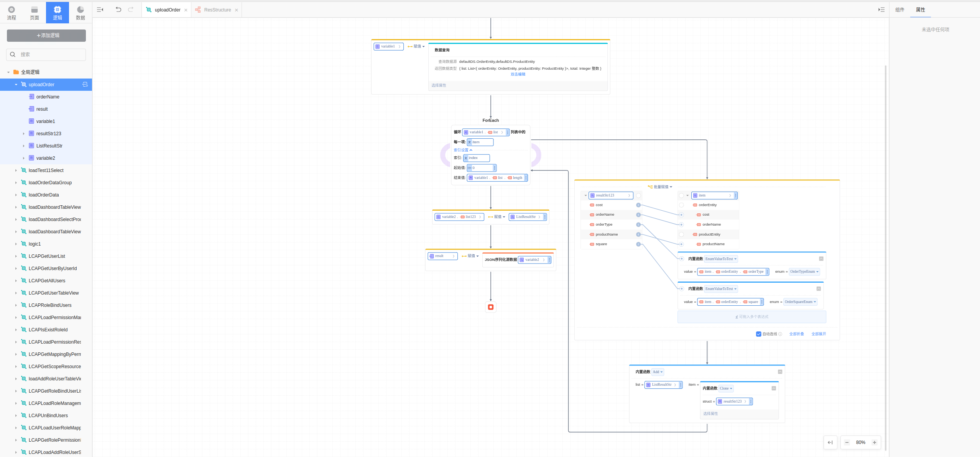Select radio of the first EnumValueToText function

(x=682, y=259)
